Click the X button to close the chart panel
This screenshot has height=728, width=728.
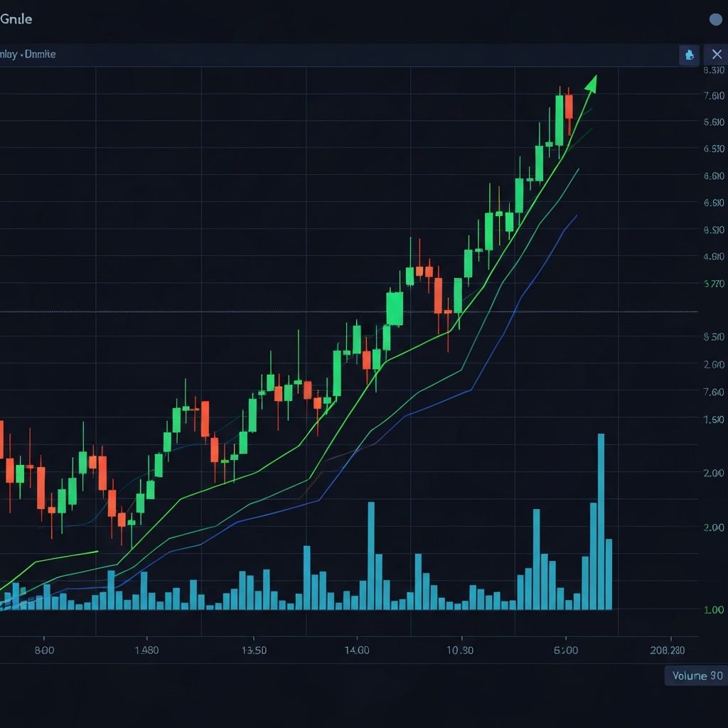click(x=717, y=54)
